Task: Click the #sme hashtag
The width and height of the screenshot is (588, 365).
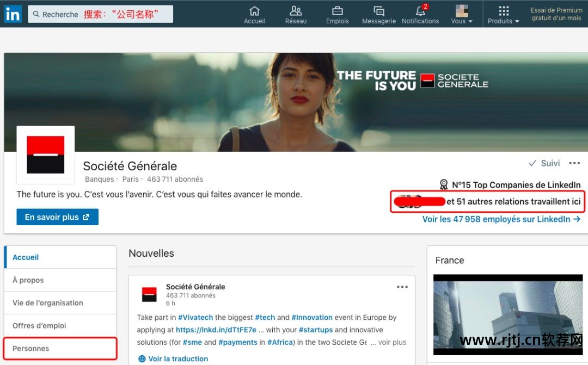Action: click(192, 342)
